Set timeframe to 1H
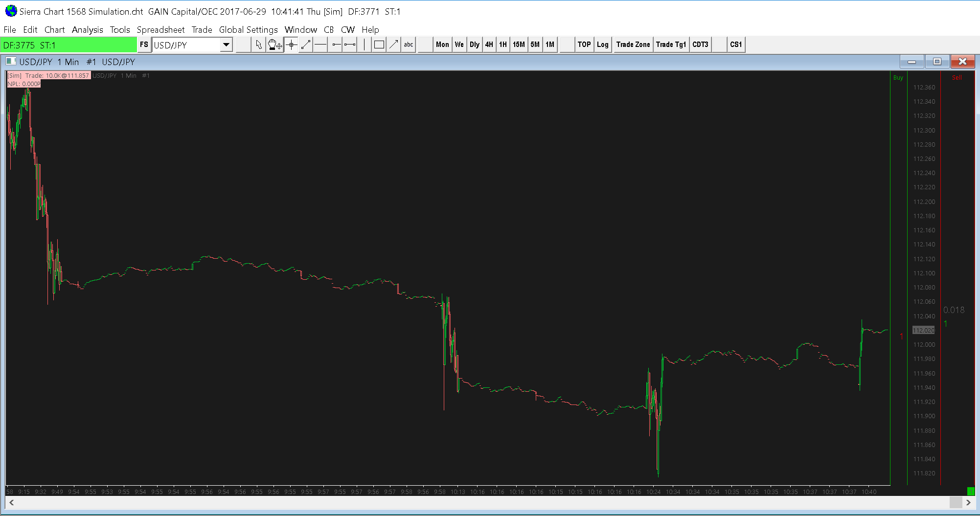Viewport: 980px width, 516px height. 503,45
